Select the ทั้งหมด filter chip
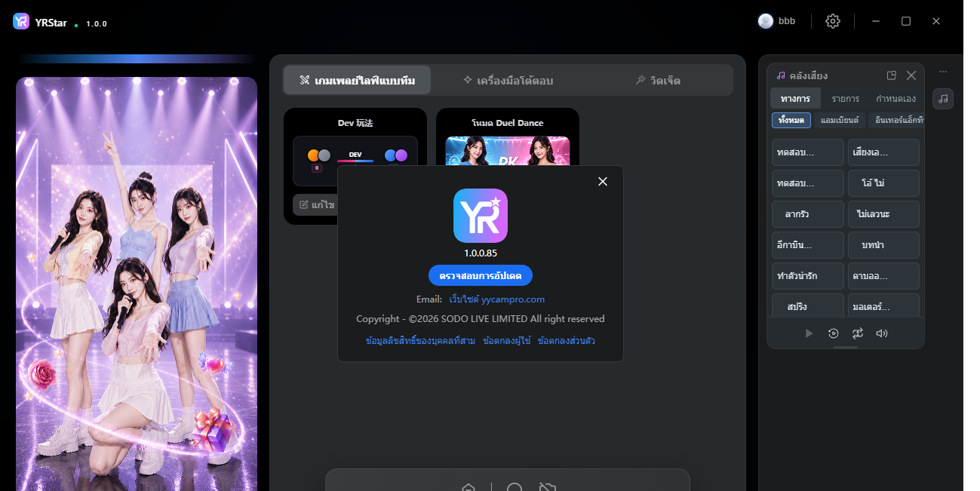The image size is (980, 491). coord(791,120)
